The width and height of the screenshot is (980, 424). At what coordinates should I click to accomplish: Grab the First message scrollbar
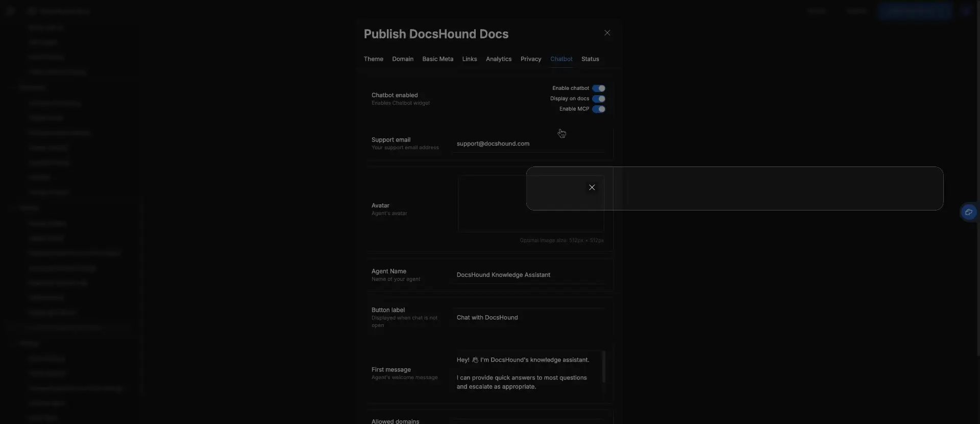[x=604, y=366]
